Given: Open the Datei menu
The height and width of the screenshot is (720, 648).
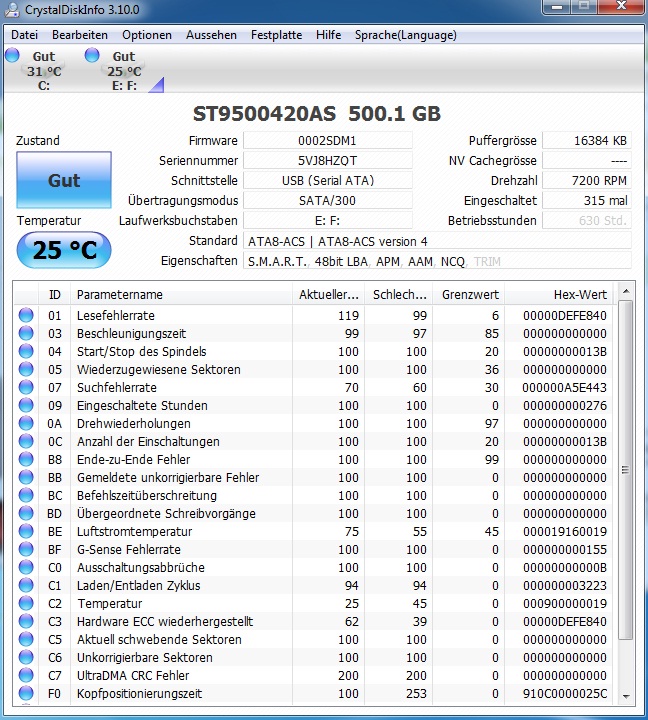Looking at the screenshot, I should click(x=24, y=35).
